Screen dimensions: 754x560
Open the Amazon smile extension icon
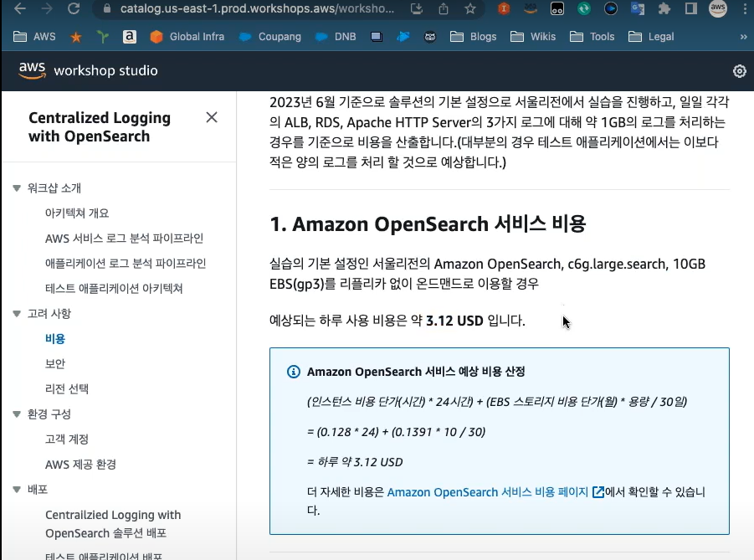531,8
